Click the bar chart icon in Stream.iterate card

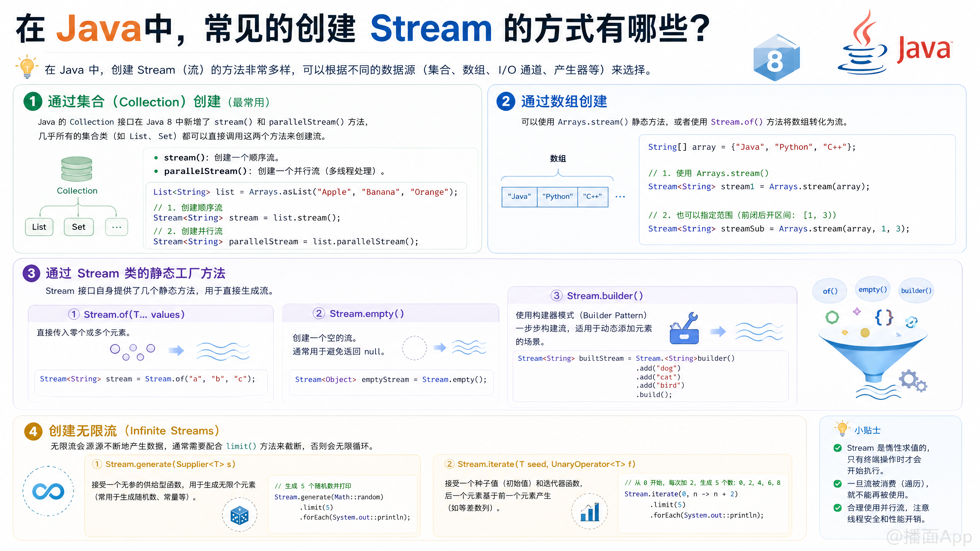click(590, 511)
